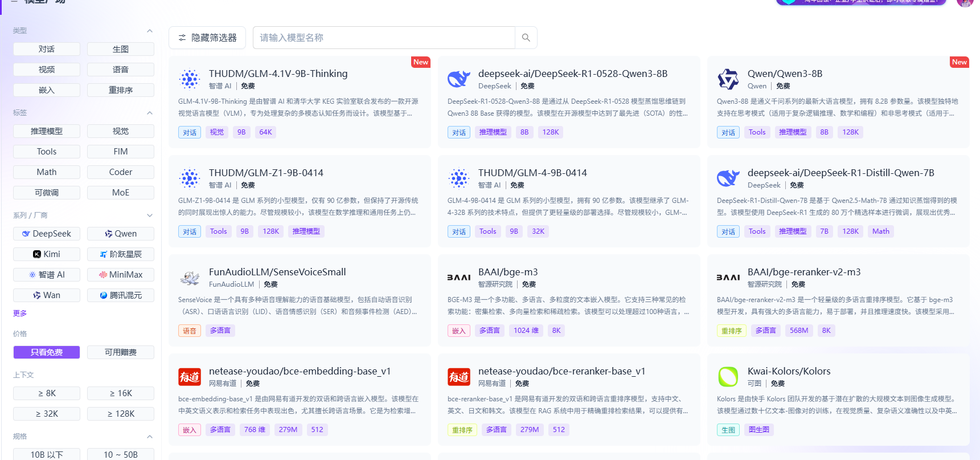Select context filter ≥ 32K
The width and height of the screenshot is (980, 460).
coord(47,414)
